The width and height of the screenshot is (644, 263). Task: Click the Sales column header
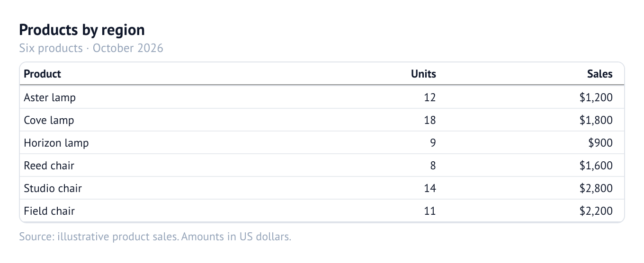(x=600, y=74)
